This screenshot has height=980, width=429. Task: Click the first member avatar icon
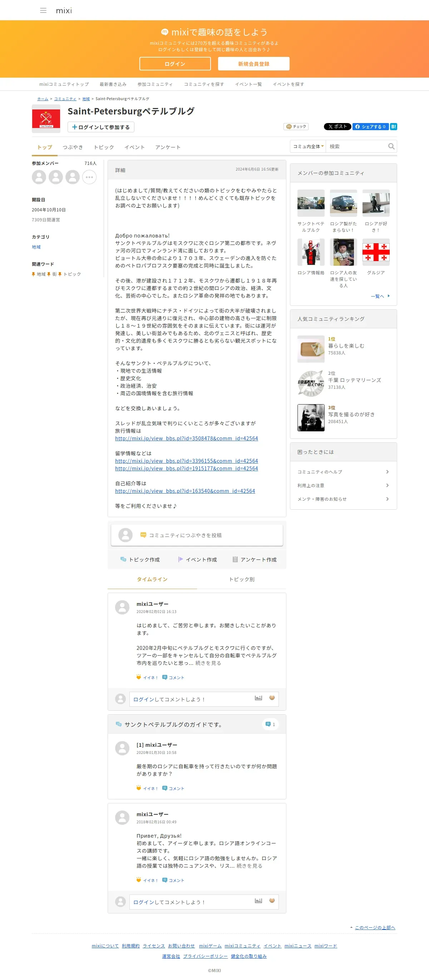[39, 177]
